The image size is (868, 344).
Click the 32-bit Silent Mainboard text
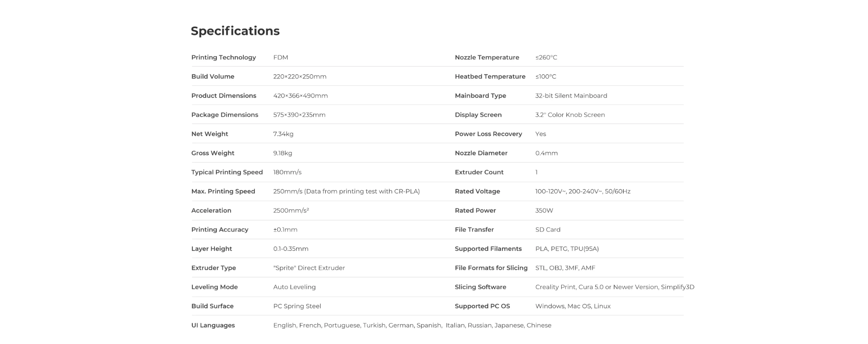pyautogui.click(x=571, y=96)
